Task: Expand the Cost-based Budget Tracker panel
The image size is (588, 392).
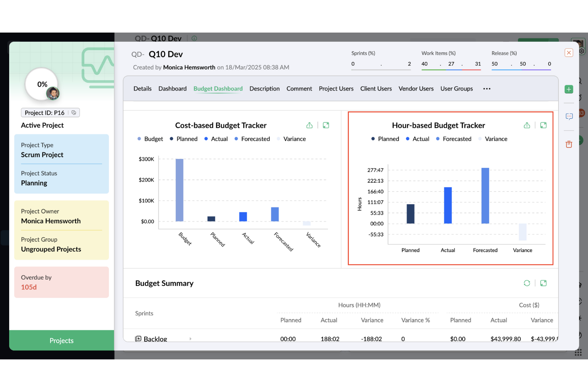Action: (326, 125)
